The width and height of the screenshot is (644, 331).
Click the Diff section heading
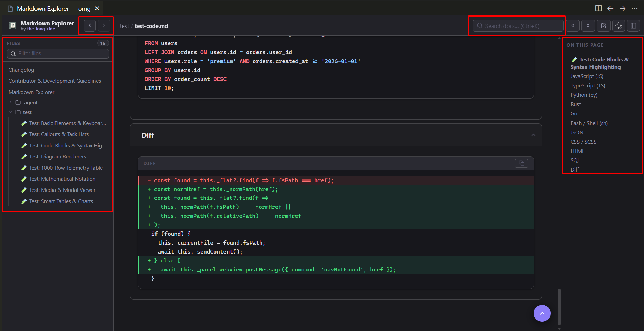point(148,135)
